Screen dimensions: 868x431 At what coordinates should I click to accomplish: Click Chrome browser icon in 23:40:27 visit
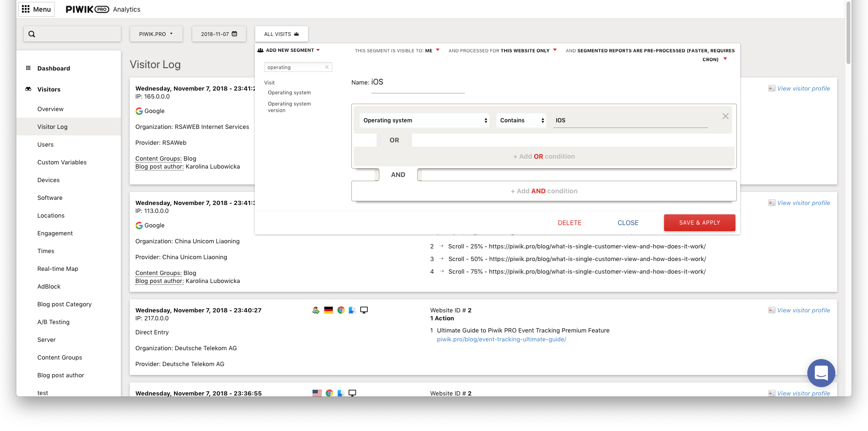[x=341, y=310]
